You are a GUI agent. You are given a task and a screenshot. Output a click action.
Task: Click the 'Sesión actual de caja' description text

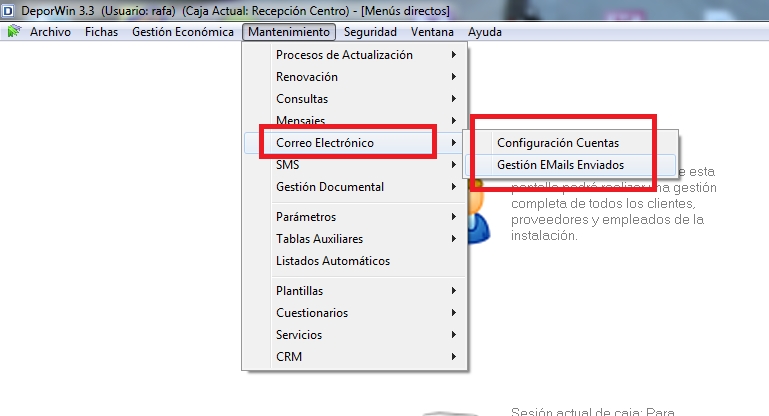tap(593, 412)
